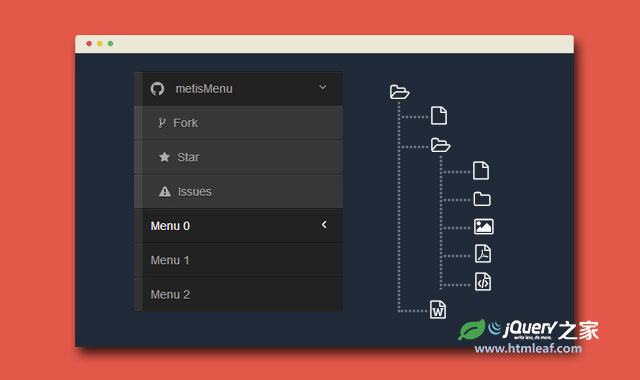640x380 pixels.
Task: Select the top blank file icon in tree
Action: point(439,116)
